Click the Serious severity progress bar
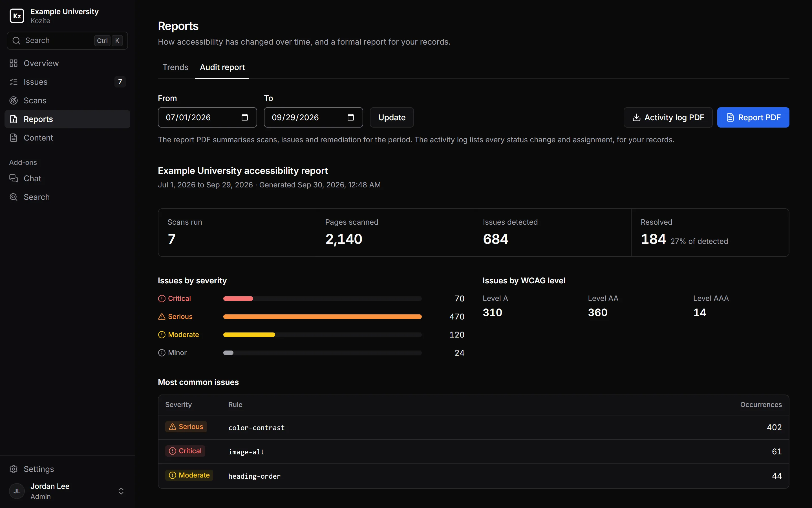The width and height of the screenshot is (812, 508). click(x=322, y=316)
